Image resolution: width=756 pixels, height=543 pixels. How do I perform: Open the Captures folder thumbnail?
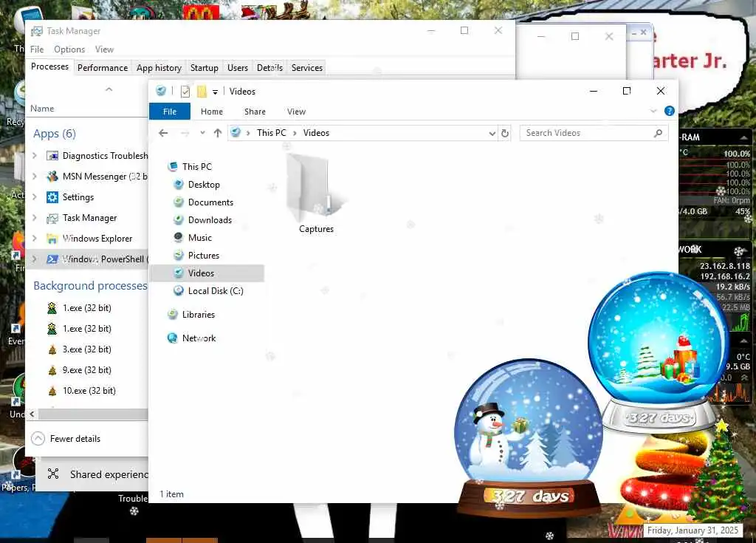tap(316, 193)
